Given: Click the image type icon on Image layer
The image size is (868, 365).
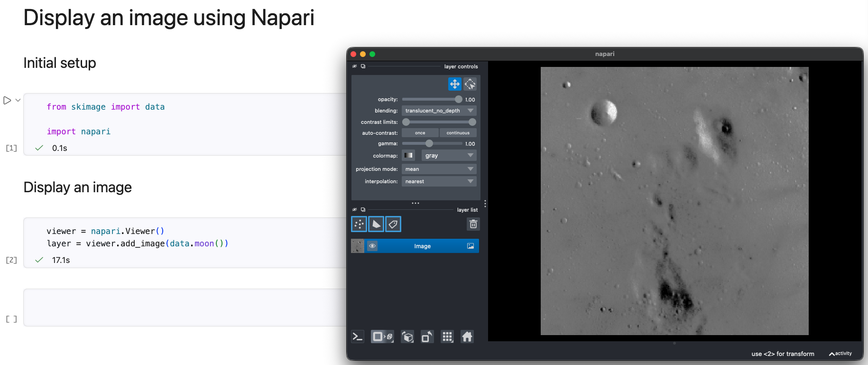Looking at the screenshot, I should tap(471, 246).
